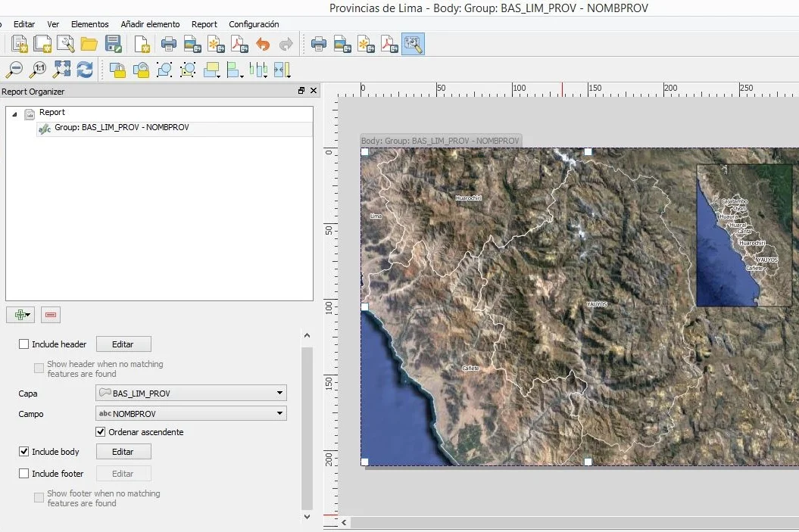Image resolution: width=799 pixels, height=532 pixels.
Task: Click the YAUYOS label on the main map
Action: click(597, 304)
